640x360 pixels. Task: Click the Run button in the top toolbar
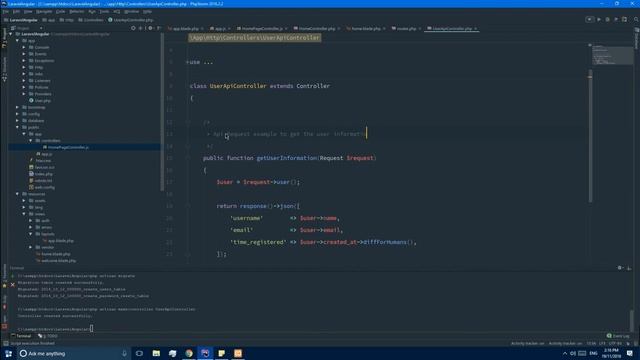pyautogui.click(x=599, y=19)
